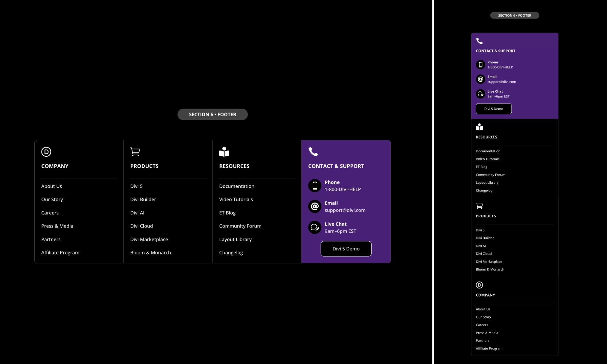Click the @ email icon in mobile preview
Screen dimensions: 607x364
(481, 79)
